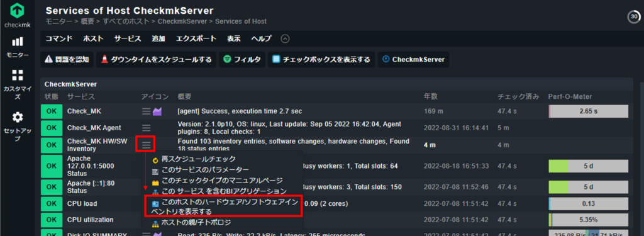Open このチェックタイプのマニュアルページ
The height and width of the screenshot is (236, 644).
pos(222,181)
